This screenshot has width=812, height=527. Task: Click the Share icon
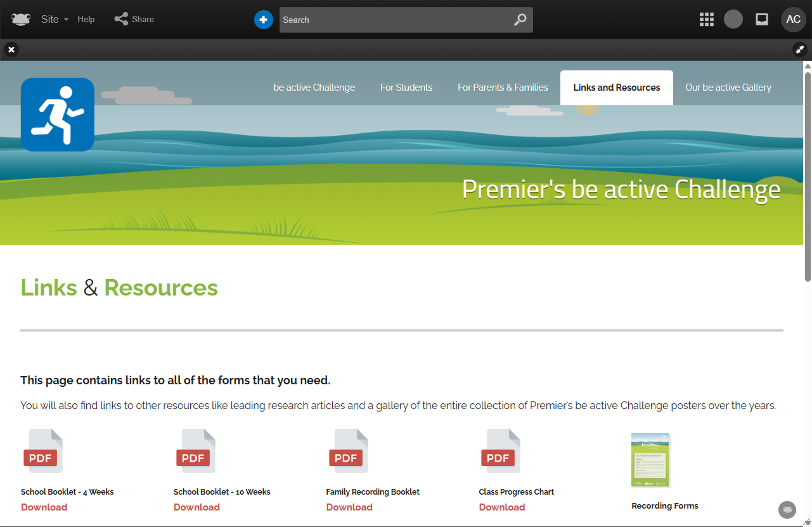click(x=121, y=20)
